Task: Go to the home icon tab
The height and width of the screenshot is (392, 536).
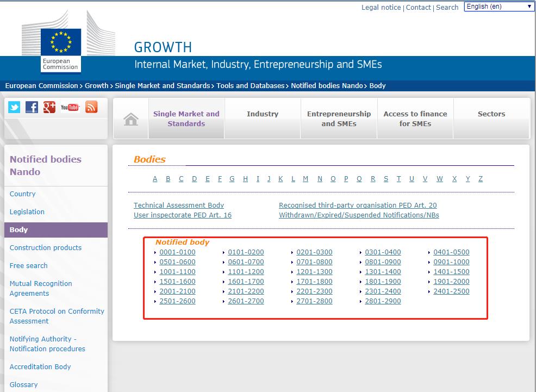Action: [x=131, y=119]
